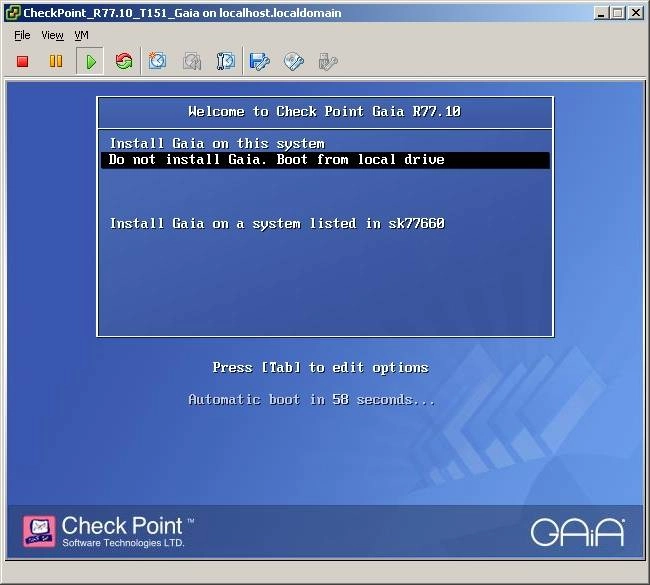Maximize the console window
Screen dimensions: 650x585
coord(618,13)
